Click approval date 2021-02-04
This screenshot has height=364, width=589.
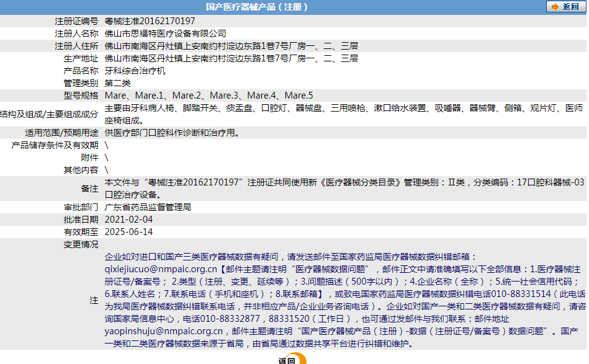point(129,219)
